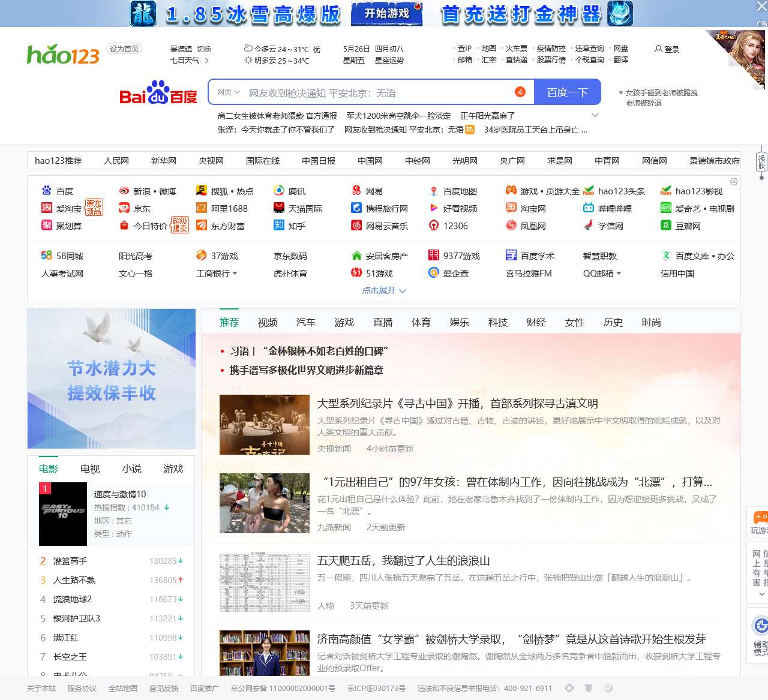The width and height of the screenshot is (768, 700).
Task: Open the NetEase icon link
Action: pyautogui.click(x=356, y=191)
